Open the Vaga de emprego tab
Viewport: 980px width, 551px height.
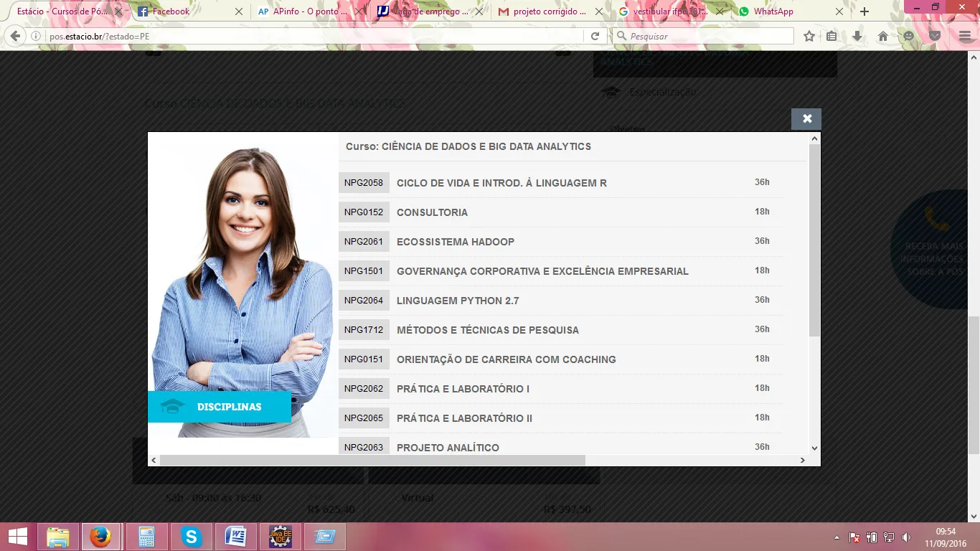[431, 11]
